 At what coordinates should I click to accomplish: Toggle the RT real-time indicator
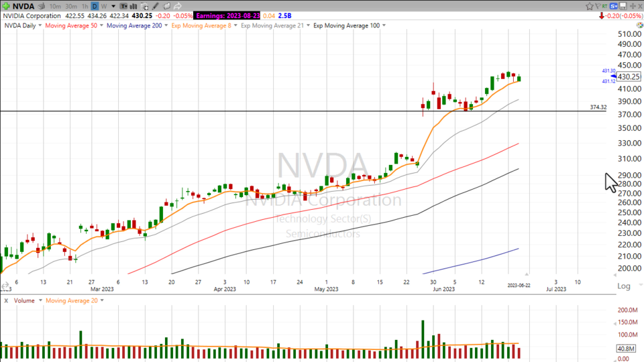pos(604,6)
